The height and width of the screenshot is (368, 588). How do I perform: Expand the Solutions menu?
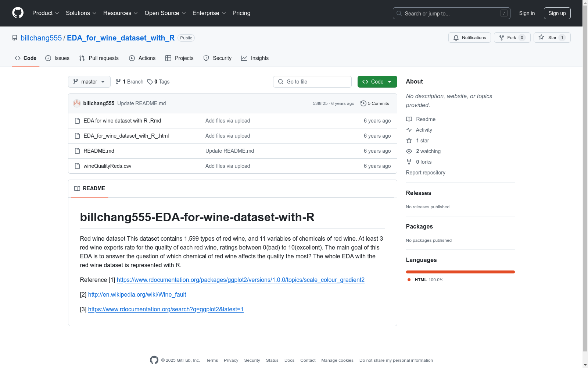81,13
